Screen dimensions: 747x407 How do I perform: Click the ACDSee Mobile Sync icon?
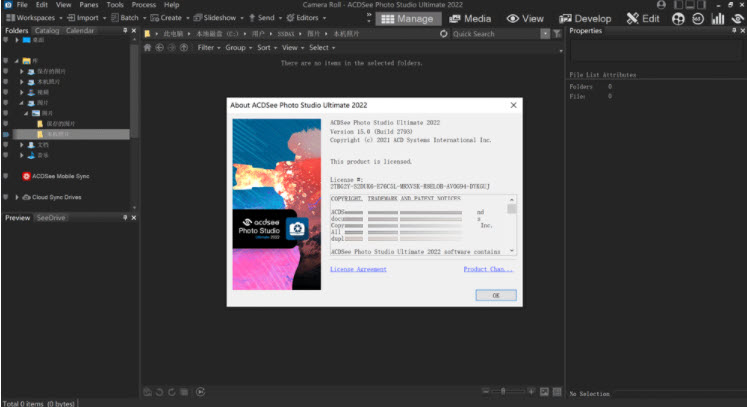[x=26, y=176]
